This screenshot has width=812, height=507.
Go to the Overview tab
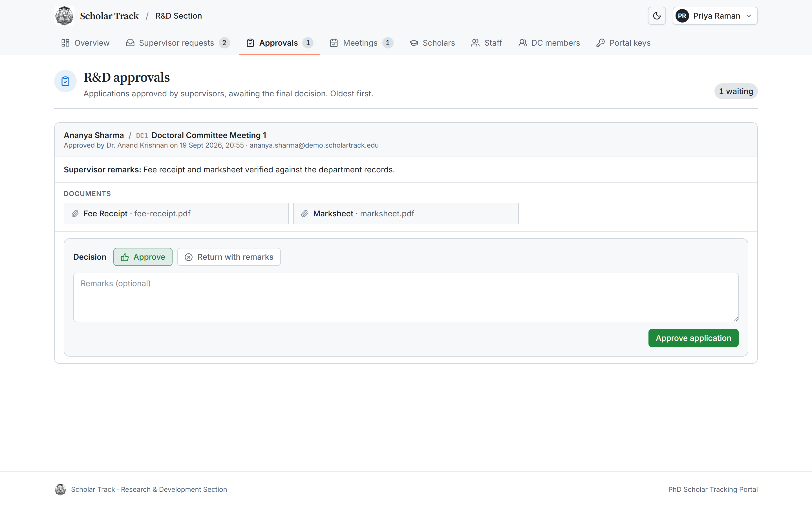click(x=85, y=43)
